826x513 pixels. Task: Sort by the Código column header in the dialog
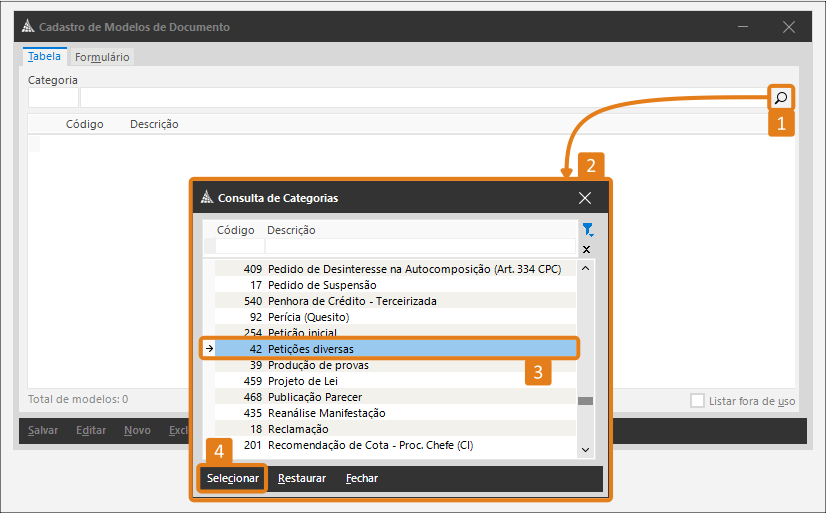point(236,230)
